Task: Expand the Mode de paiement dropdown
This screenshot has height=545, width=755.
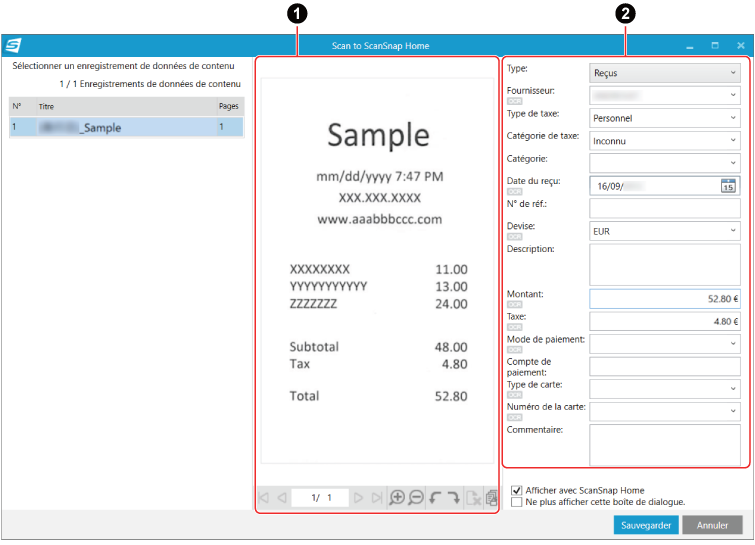Action: 664,343
